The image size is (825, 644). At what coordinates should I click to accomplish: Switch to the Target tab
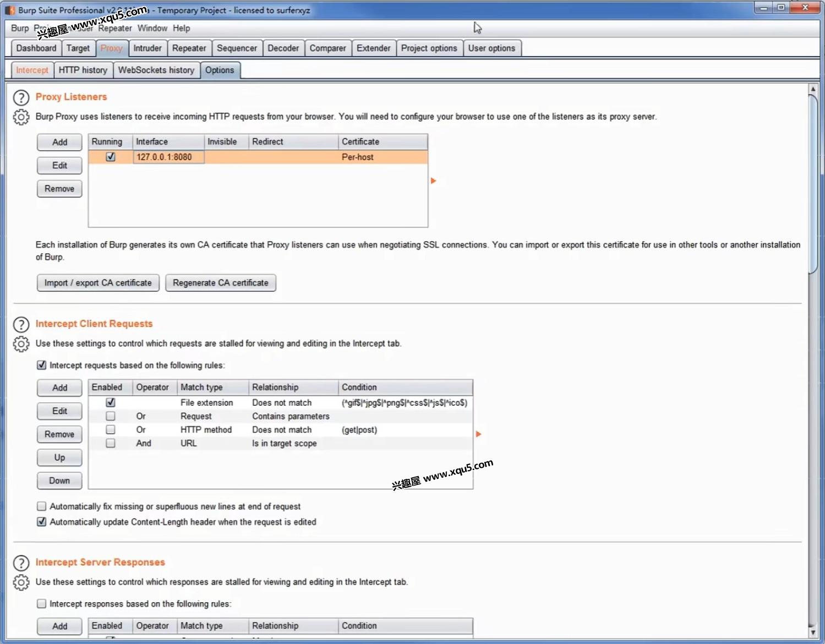[78, 48]
